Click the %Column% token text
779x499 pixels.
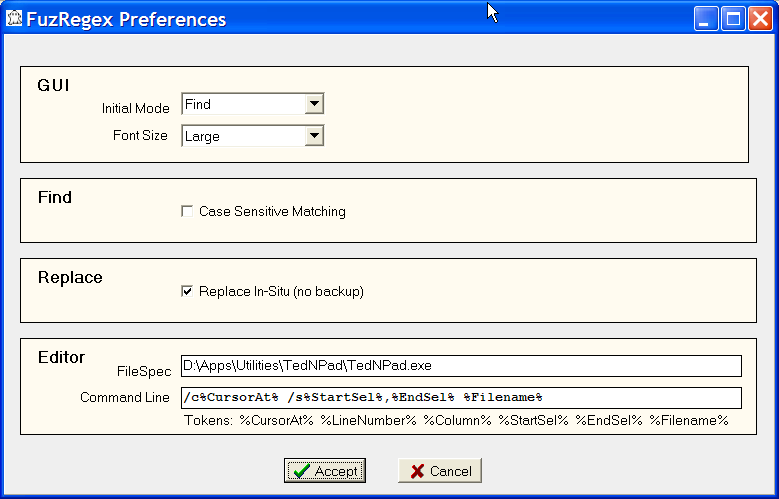click(x=457, y=421)
